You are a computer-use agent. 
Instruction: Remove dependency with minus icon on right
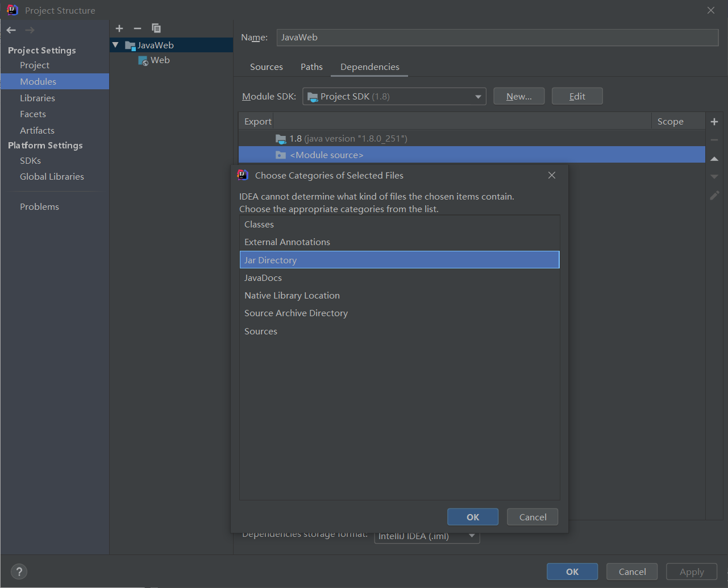714,140
